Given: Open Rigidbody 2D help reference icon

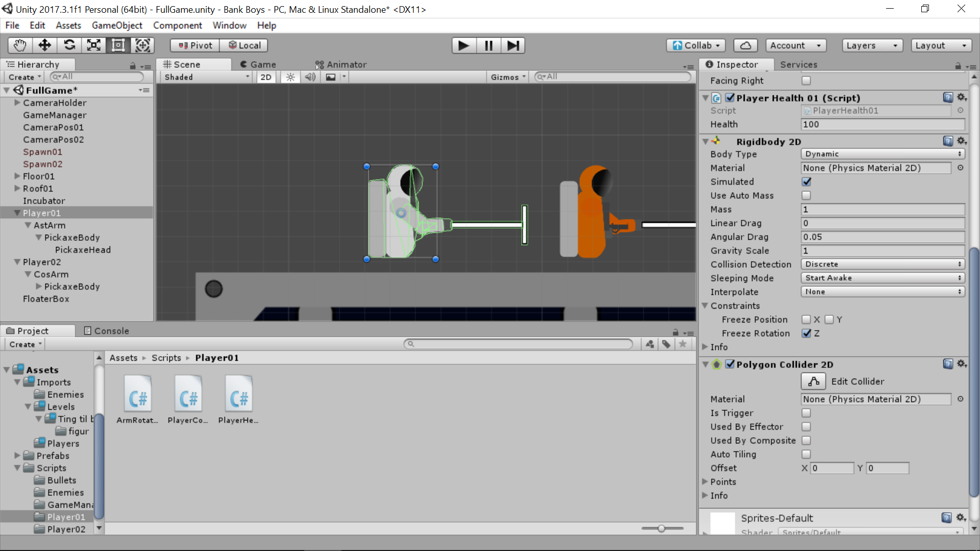Looking at the screenshot, I should pyautogui.click(x=948, y=141).
